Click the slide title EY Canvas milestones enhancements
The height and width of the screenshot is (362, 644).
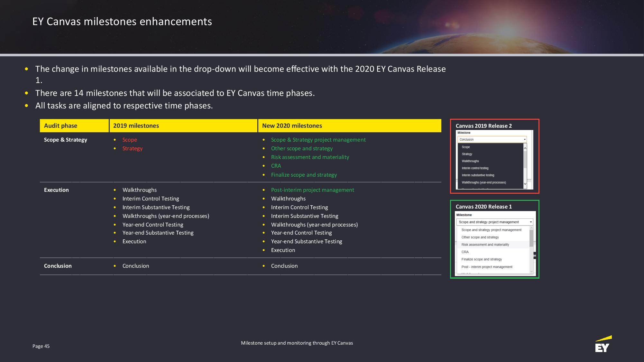coord(122,22)
